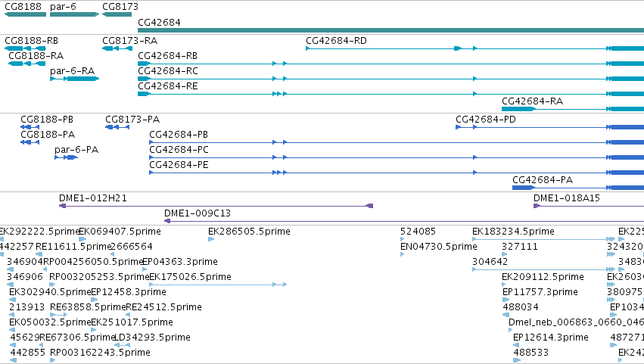Select the DME1-012H21 clone line
The height and width of the screenshot is (364, 644).
click(x=216, y=206)
